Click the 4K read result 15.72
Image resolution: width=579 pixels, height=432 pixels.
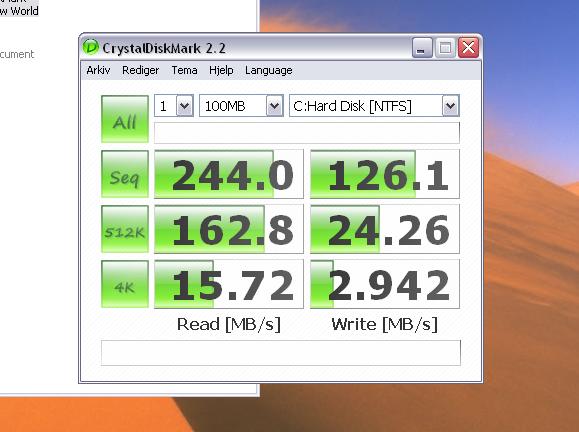(x=229, y=284)
